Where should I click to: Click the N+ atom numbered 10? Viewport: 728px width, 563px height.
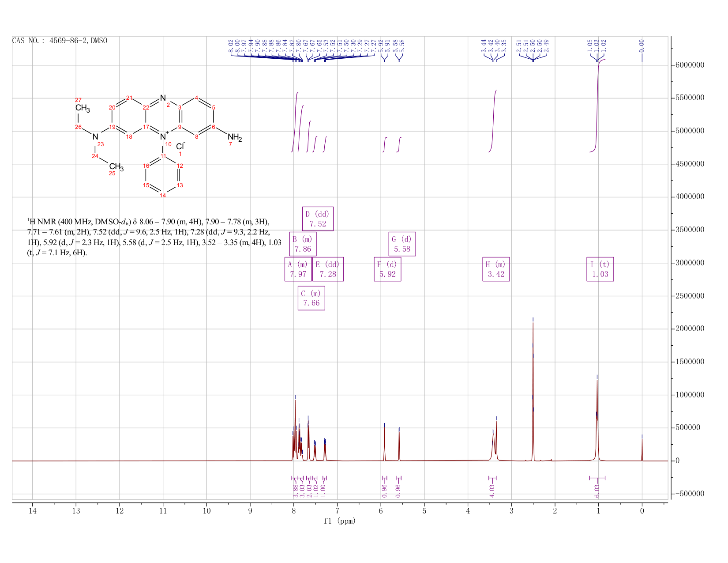(164, 136)
